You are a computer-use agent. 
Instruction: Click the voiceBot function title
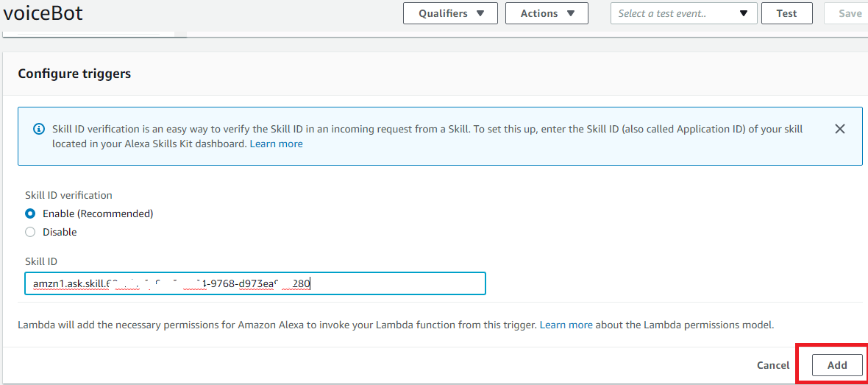(x=43, y=13)
